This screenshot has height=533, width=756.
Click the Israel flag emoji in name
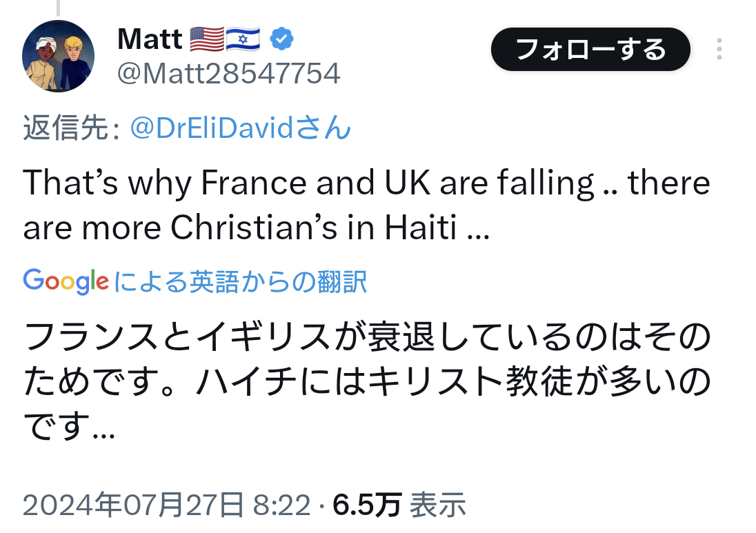pyautogui.click(x=242, y=40)
